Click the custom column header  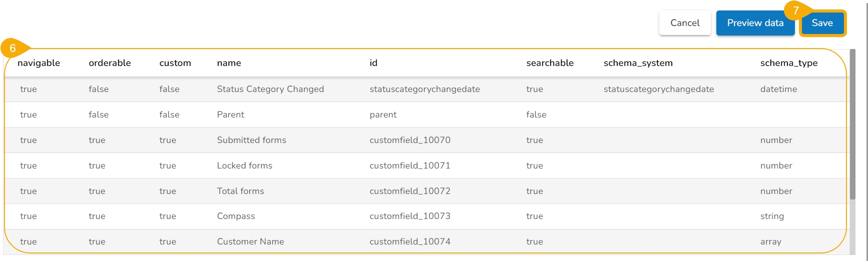click(x=175, y=63)
